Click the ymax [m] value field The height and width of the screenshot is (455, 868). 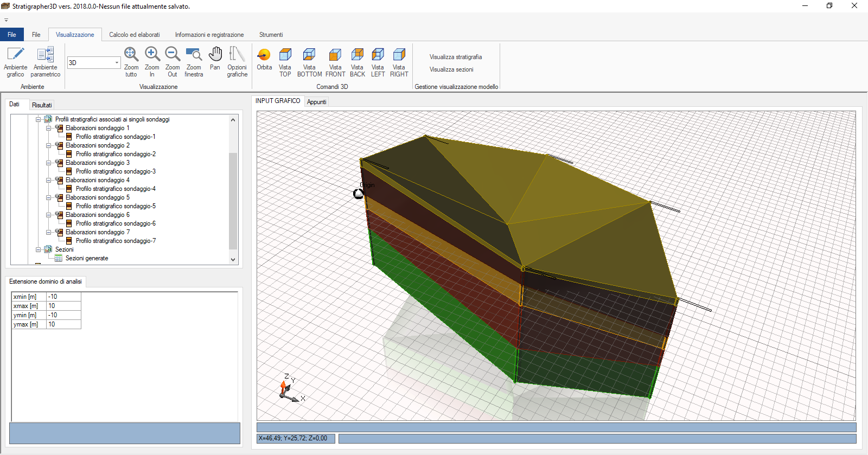[x=63, y=324]
